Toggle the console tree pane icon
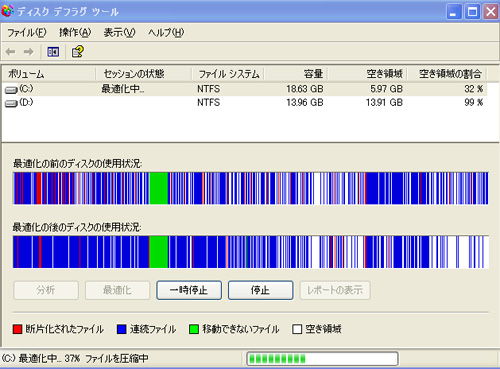 (53, 52)
